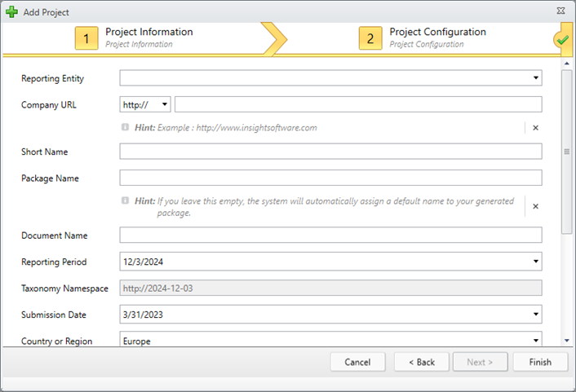Click the Cancel button
Screen dimensions: 576x392
point(358,362)
